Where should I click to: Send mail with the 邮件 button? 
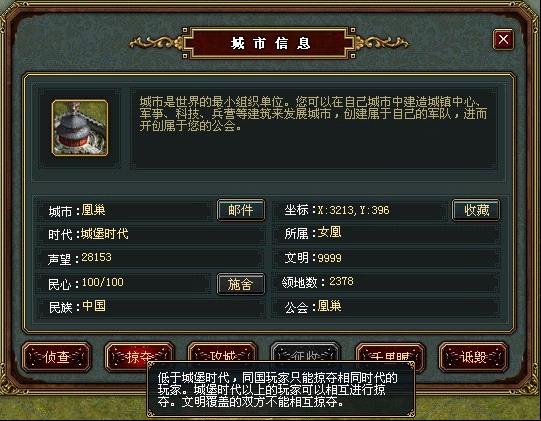tap(241, 210)
